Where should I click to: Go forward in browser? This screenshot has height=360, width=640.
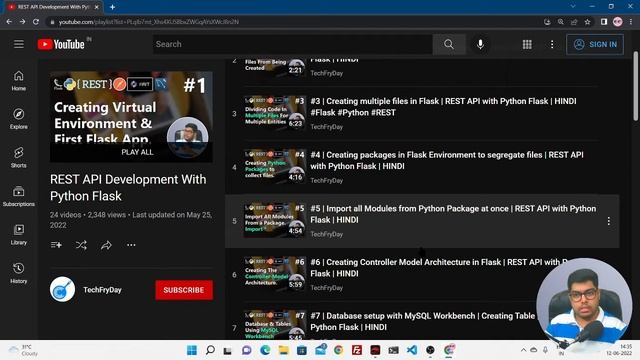(22, 22)
